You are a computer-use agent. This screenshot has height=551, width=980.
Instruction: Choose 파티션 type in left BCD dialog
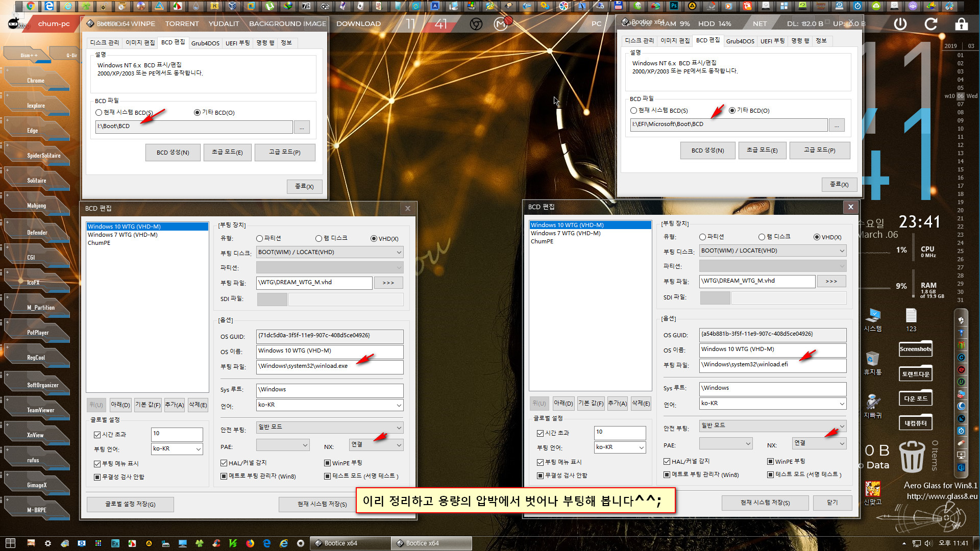(259, 238)
